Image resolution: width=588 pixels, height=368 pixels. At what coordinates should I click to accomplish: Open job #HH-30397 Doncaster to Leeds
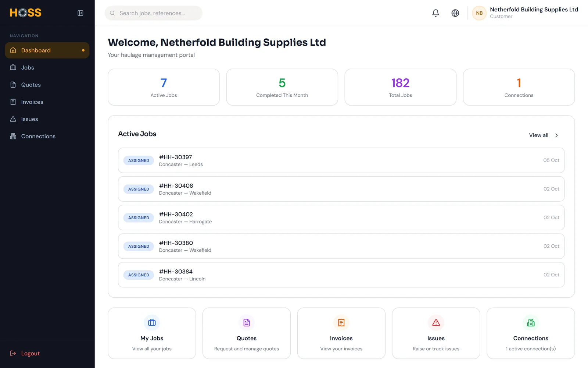click(341, 160)
